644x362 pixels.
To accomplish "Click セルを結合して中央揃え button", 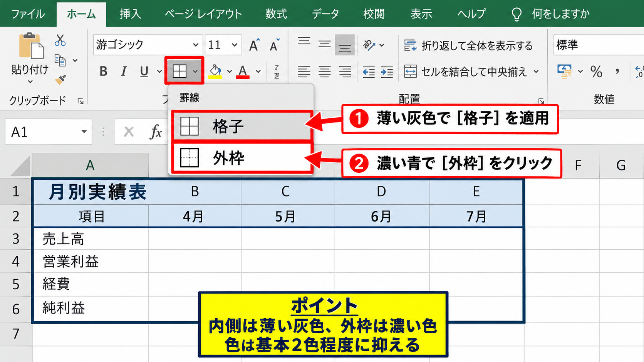I will tap(466, 72).
